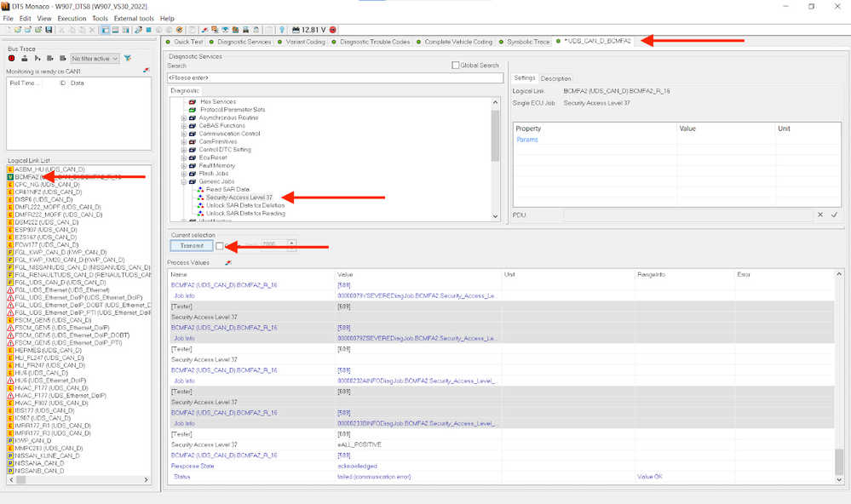Click the Read SAR Data job icon

200,189
